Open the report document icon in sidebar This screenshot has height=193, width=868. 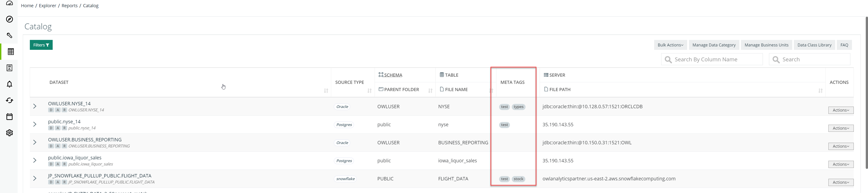(x=9, y=68)
